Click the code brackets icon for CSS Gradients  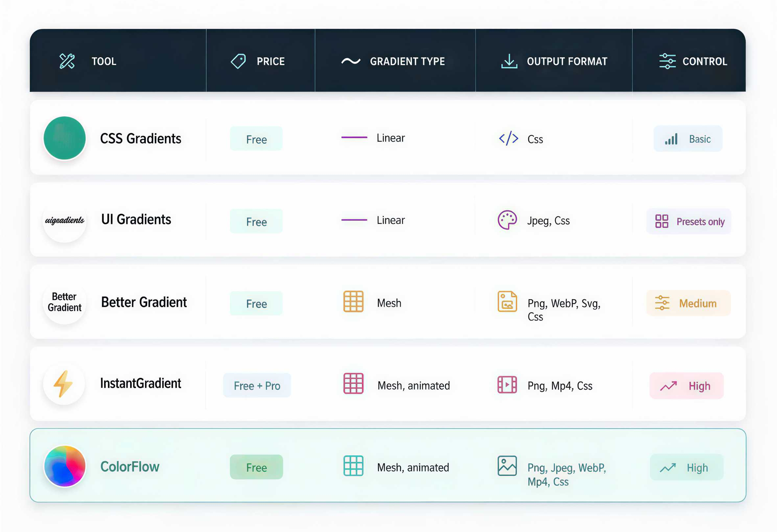[x=508, y=138]
